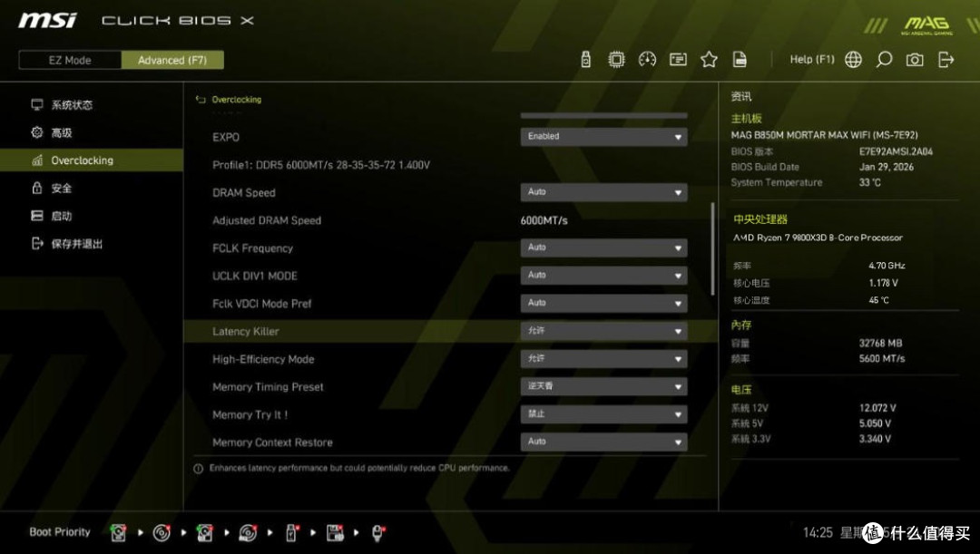Click the MAG Arsenal Gaming logo
Screen dimensions: 980x554
(x=926, y=25)
